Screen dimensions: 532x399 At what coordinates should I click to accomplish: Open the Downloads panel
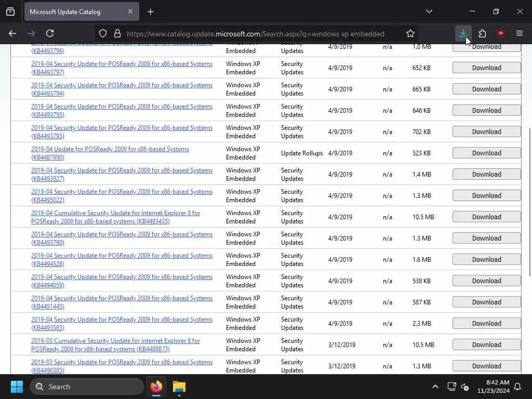pyautogui.click(x=463, y=33)
